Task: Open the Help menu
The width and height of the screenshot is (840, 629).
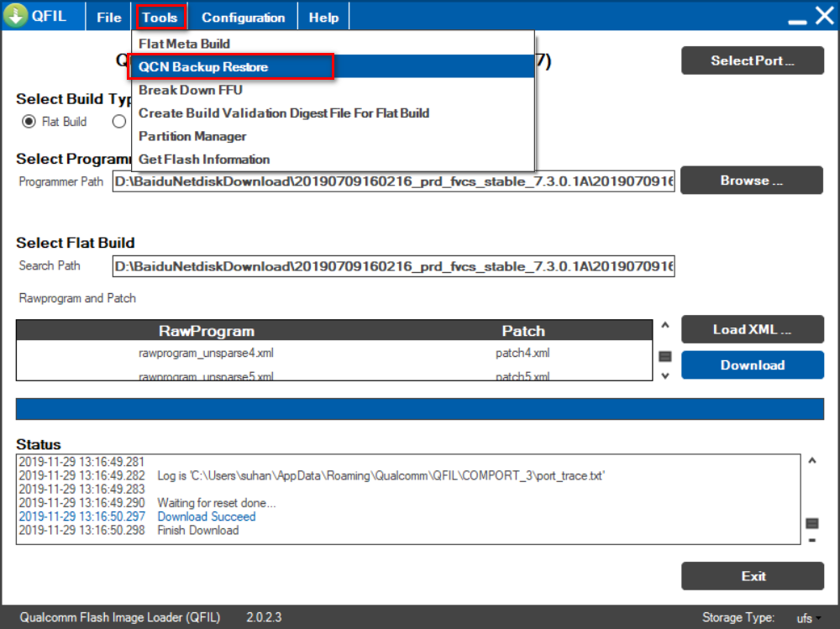Action: tap(323, 17)
